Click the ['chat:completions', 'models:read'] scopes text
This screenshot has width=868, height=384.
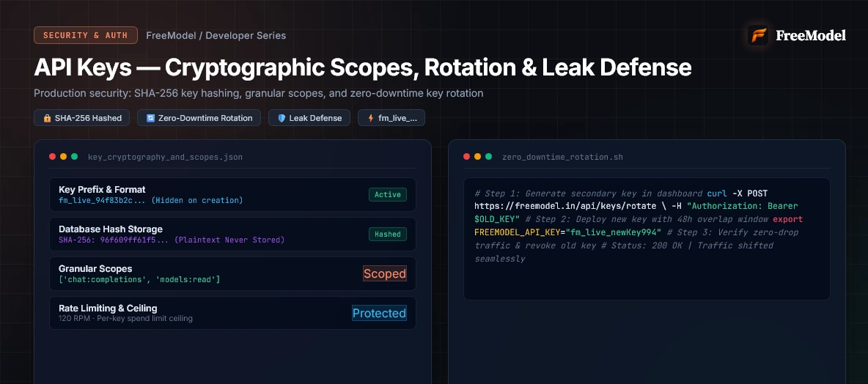point(139,279)
